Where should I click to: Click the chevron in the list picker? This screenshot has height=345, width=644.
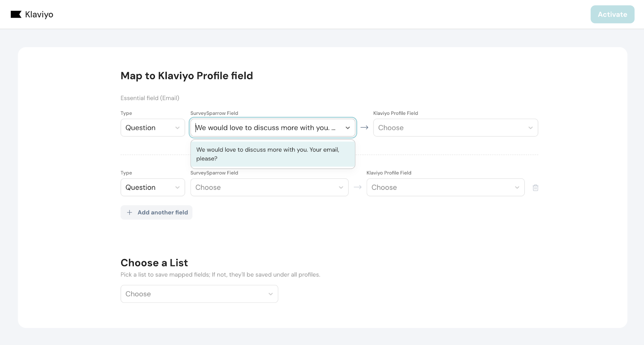tap(270, 294)
